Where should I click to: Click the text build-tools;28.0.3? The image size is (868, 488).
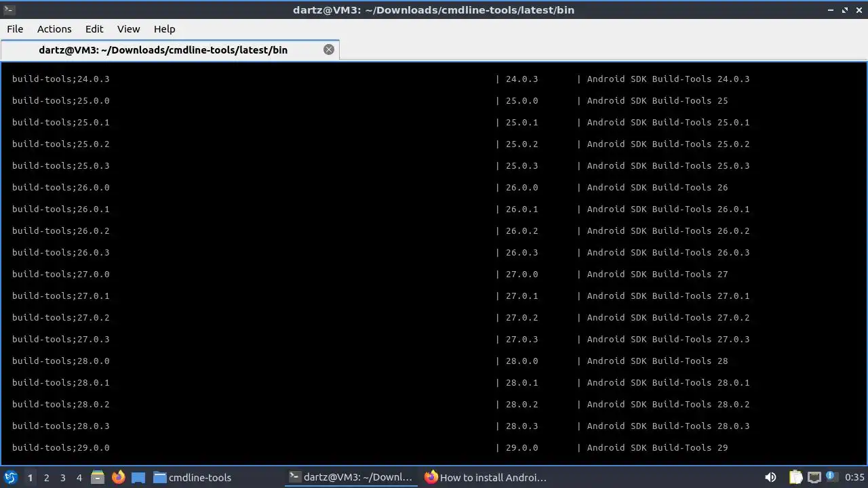61,426
